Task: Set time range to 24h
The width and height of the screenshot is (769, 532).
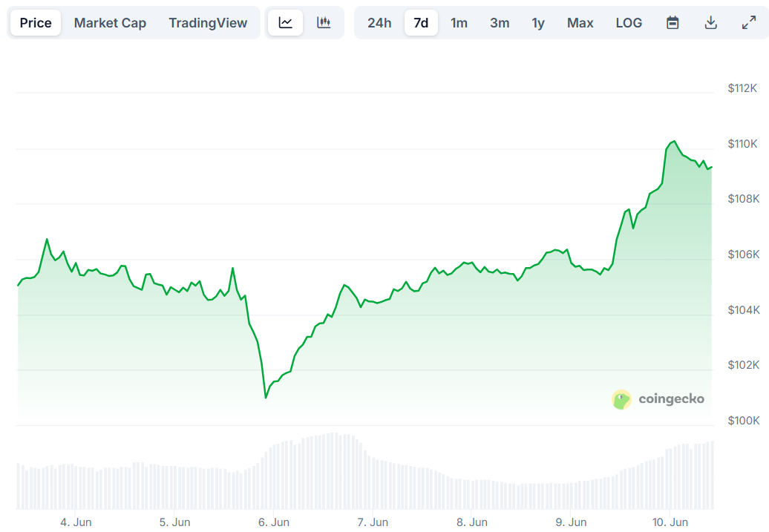Action: coord(379,22)
